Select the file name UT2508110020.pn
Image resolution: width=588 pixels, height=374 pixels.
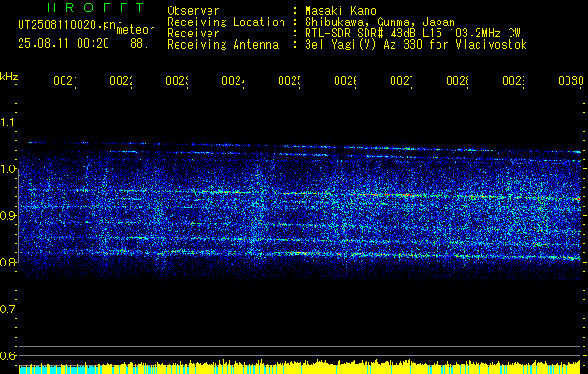point(66,24)
